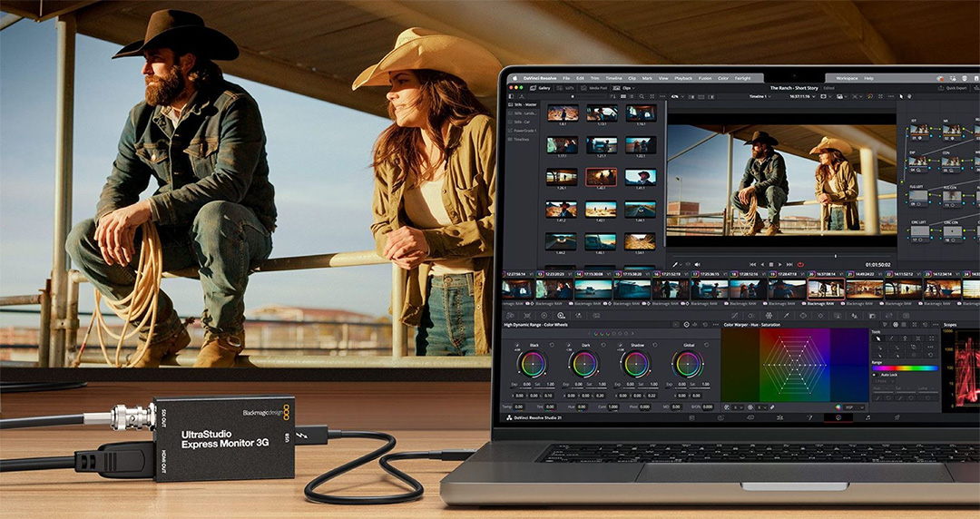The image size is (980, 519).
Task: Click the Cont value field showing 1.000
Action: (x=613, y=406)
